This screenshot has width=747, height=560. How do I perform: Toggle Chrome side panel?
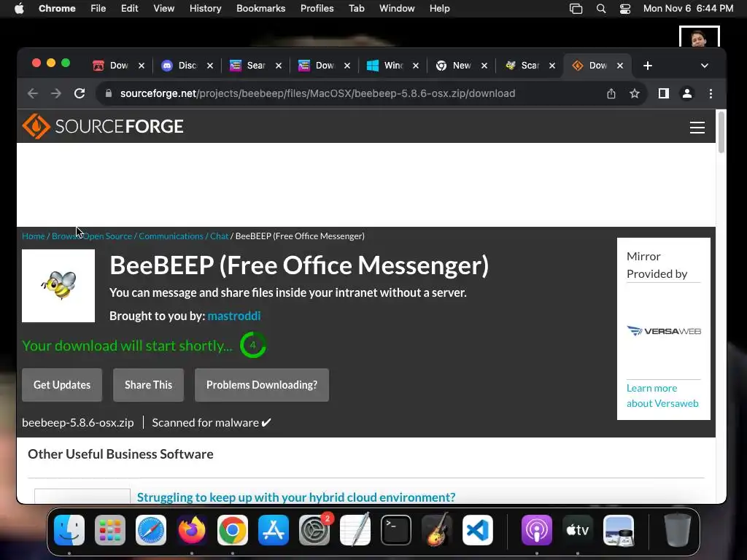(664, 93)
